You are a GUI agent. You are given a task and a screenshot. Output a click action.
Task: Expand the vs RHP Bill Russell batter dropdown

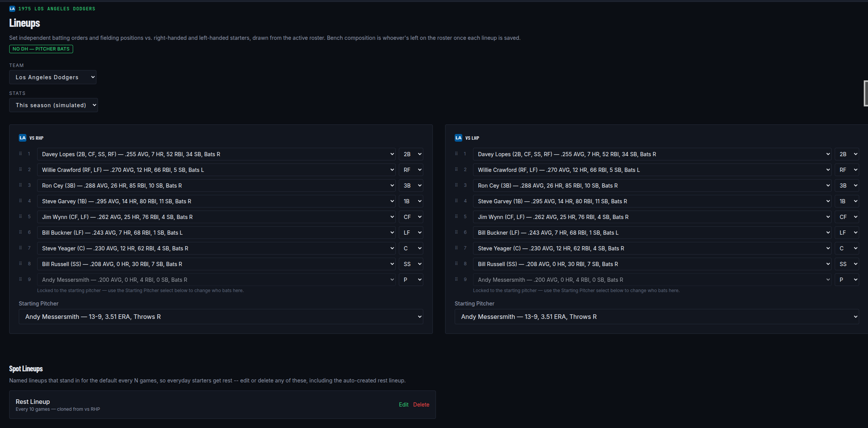tap(216, 264)
